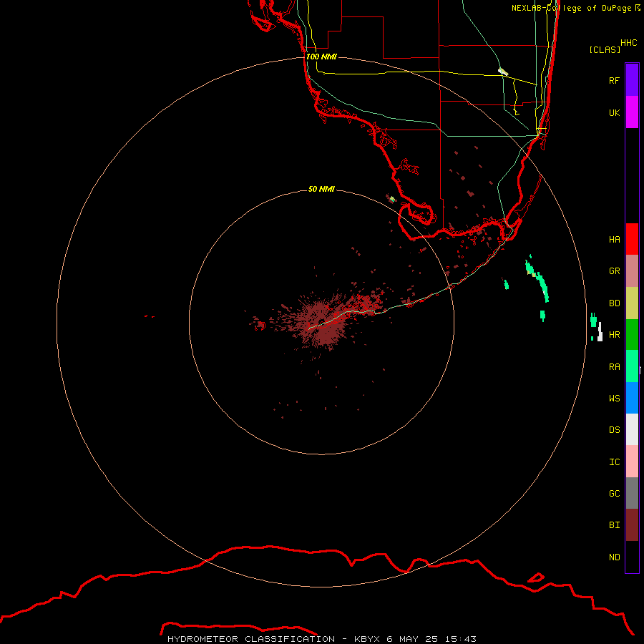This screenshot has width=644, height=644.
Task: Click the RF purple legend swatch
Action: point(632,80)
